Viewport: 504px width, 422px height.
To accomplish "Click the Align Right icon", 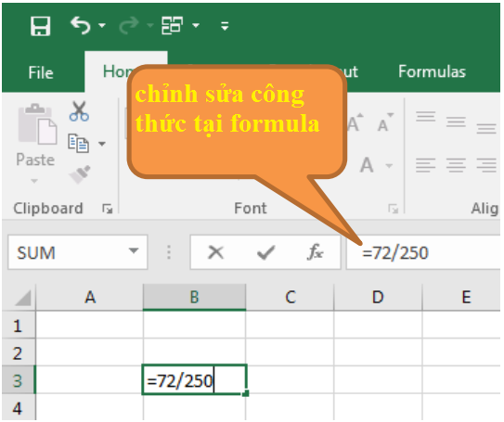I will [486, 165].
